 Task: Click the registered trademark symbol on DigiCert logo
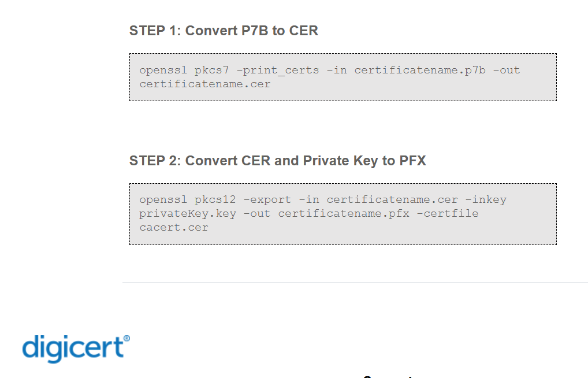pyautogui.click(x=126, y=338)
